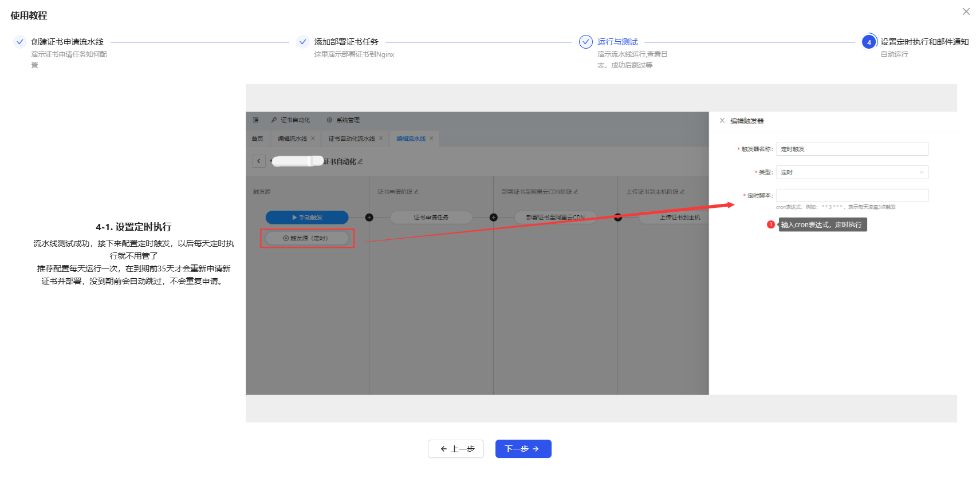Click the 触发源（定时）button
The width and height of the screenshot is (980, 478).
[308, 238]
